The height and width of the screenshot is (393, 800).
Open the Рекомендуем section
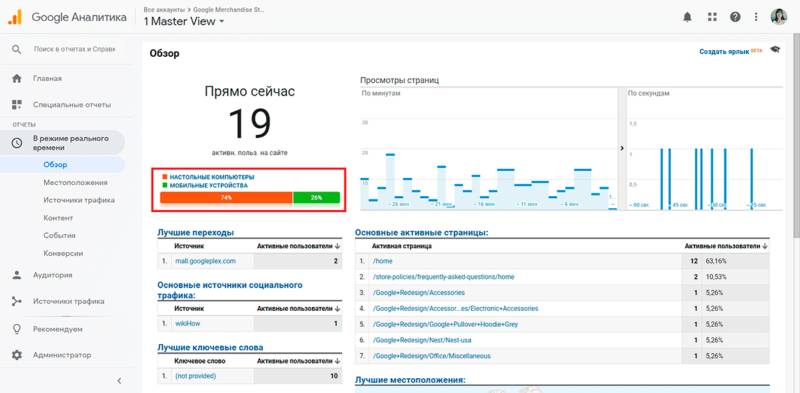[x=58, y=329]
